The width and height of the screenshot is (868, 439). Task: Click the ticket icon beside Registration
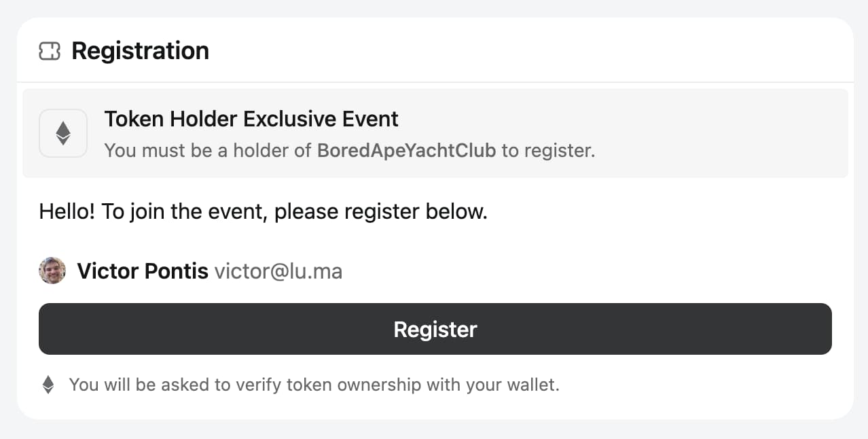coord(50,51)
